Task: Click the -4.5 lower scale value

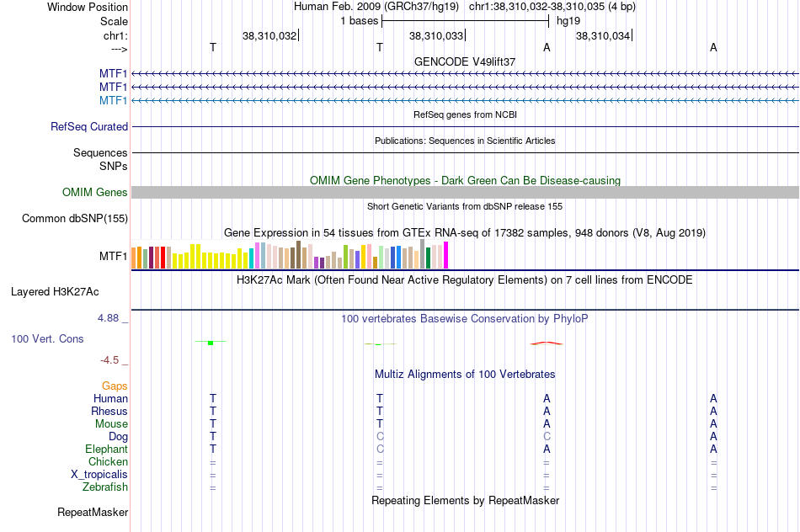Action: [x=109, y=360]
